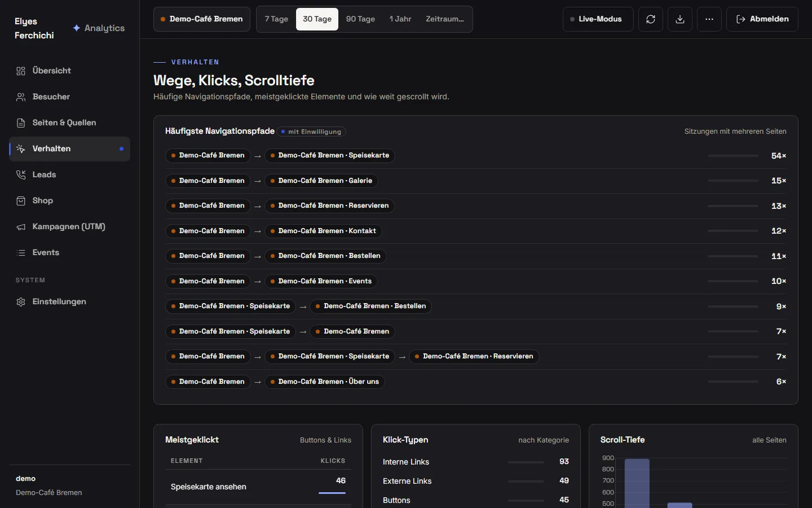The image size is (812, 508).
Task: Open the three-dots more options menu
Action: 709,19
